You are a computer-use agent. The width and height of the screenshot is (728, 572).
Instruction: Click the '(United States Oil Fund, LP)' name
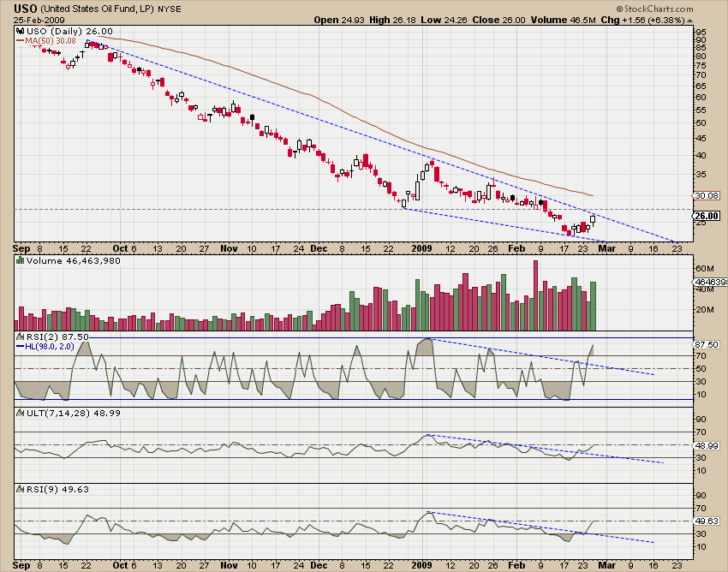point(98,9)
